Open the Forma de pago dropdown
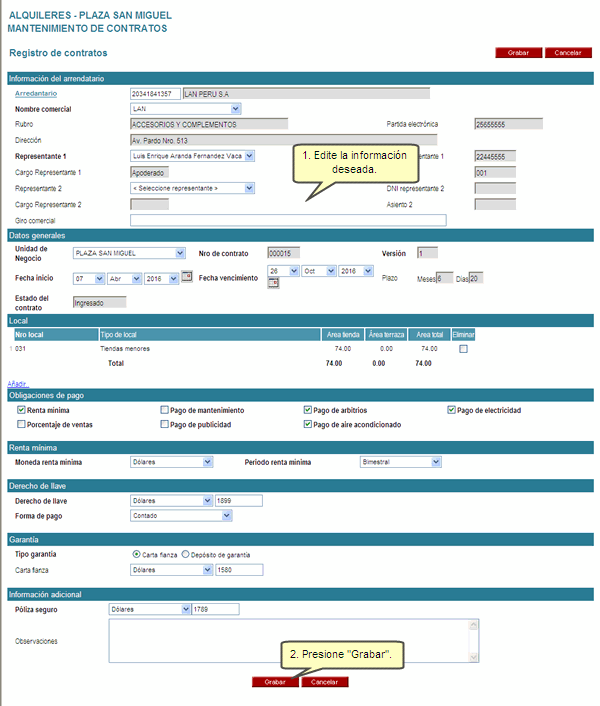600x706 pixels. pyautogui.click(x=227, y=516)
